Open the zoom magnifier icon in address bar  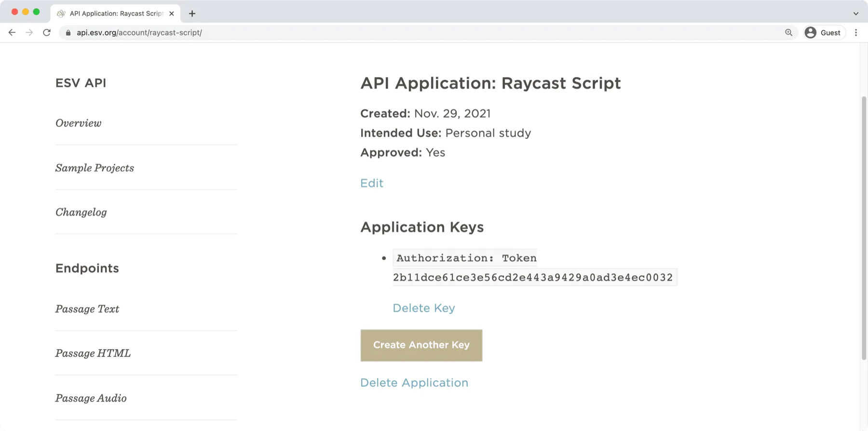(x=789, y=32)
